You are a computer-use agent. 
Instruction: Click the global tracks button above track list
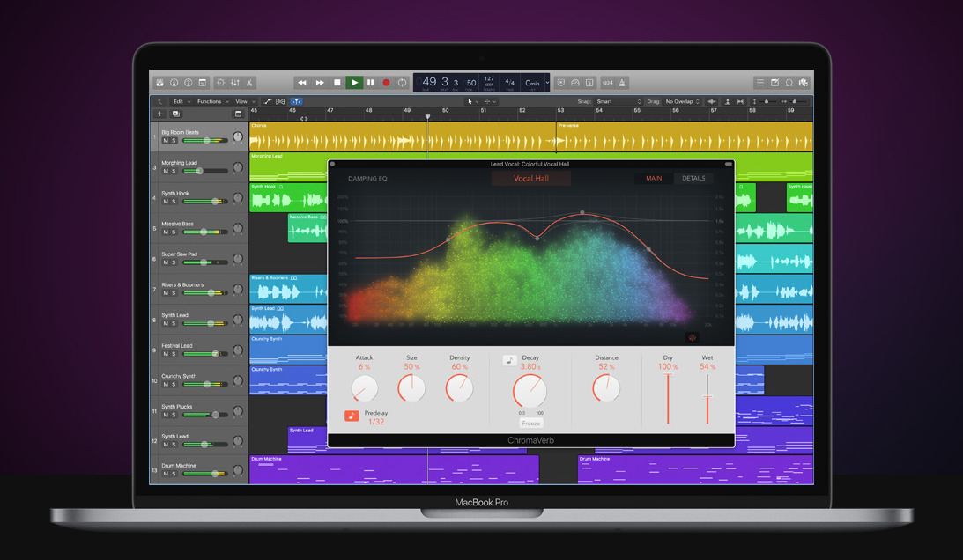tap(238, 114)
